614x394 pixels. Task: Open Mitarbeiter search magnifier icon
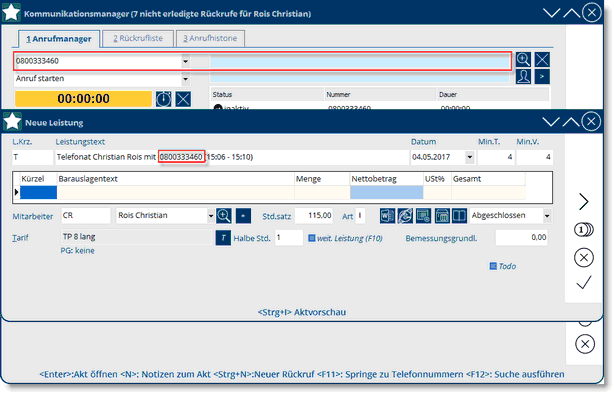pos(224,216)
